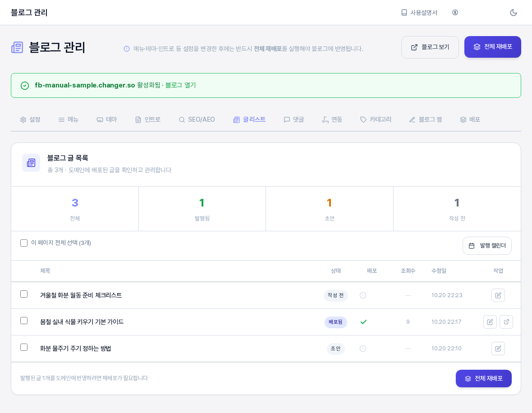532x413 pixels.
Task: Click the green check icon in domain banner
Action: tap(25, 86)
